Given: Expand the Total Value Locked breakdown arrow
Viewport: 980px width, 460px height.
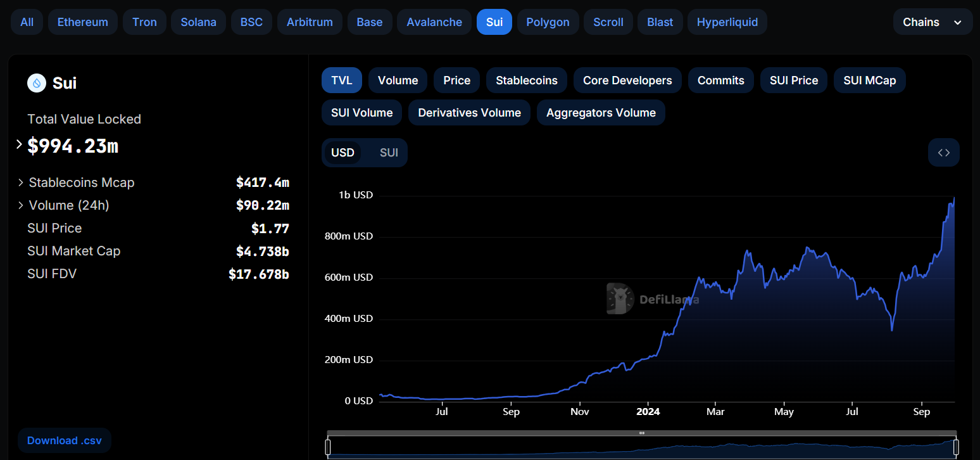Looking at the screenshot, I should [x=19, y=145].
